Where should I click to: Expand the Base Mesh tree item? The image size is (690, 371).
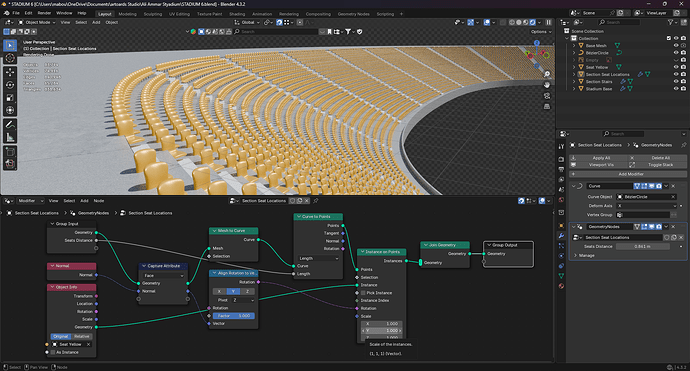(574, 45)
